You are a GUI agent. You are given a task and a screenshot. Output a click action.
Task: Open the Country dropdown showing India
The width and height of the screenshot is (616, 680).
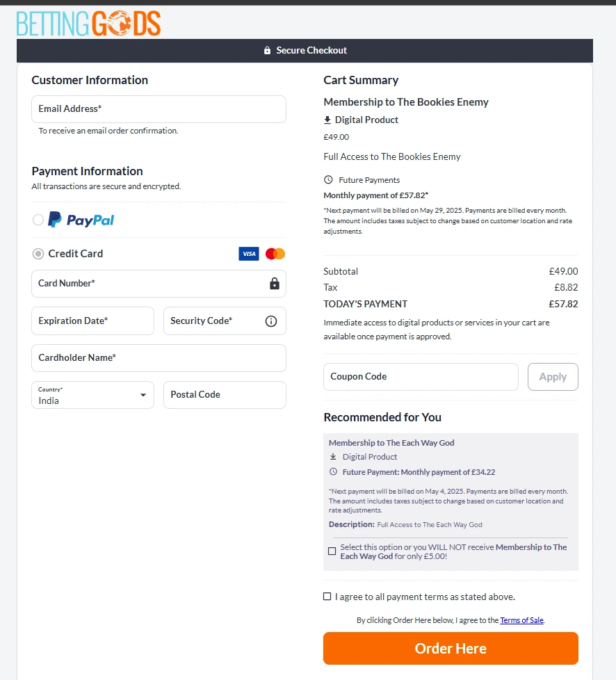(x=93, y=395)
